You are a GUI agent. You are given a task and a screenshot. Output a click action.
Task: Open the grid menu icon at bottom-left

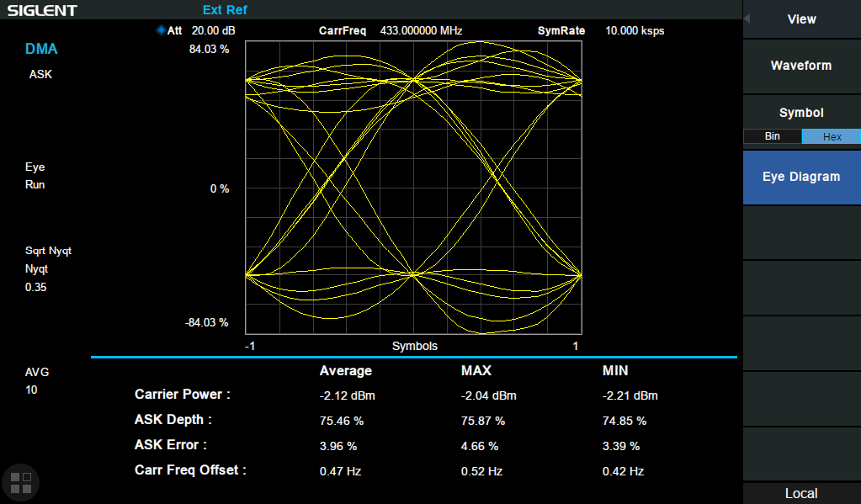click(x=21, y=483)
